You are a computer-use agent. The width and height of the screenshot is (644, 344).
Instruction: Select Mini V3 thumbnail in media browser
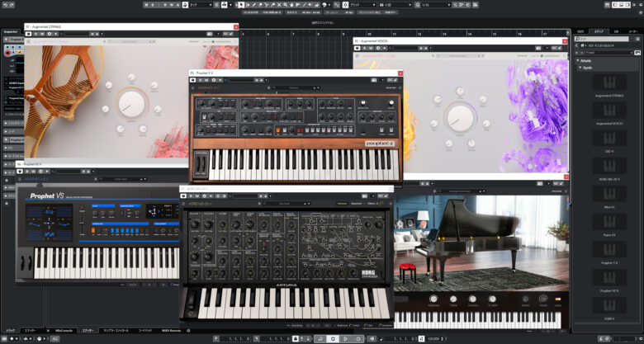(609, 193)
